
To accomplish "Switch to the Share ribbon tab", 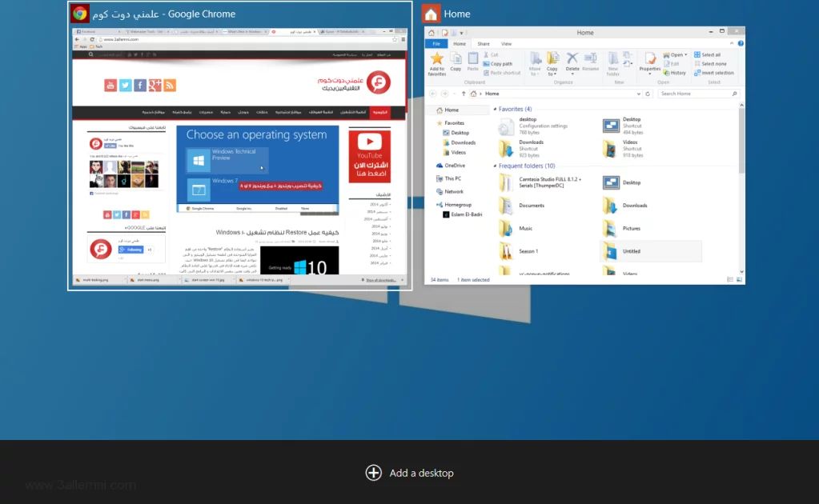I will pyautogui.click(x=484, y=44).
